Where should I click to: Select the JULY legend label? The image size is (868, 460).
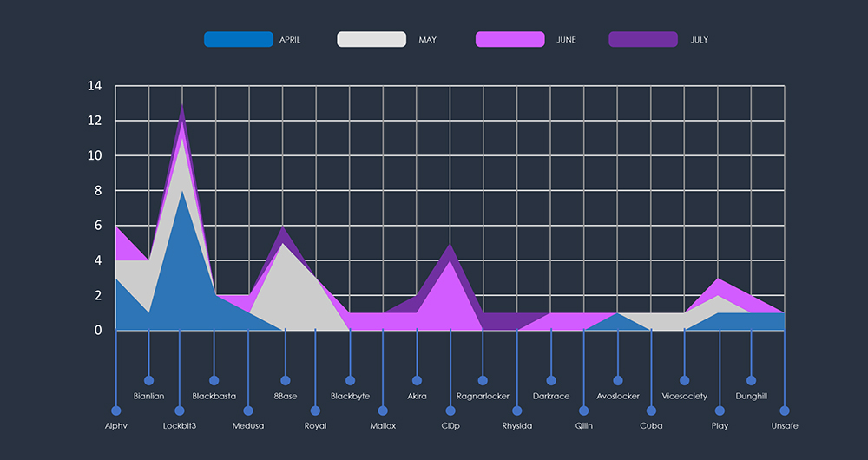coord(699,40)
